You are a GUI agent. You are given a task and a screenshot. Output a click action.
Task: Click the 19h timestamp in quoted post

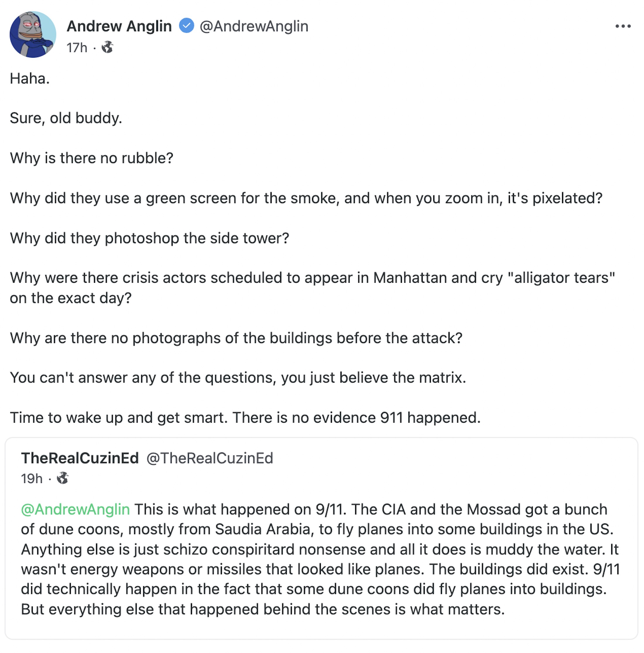(x=32, y=479)
